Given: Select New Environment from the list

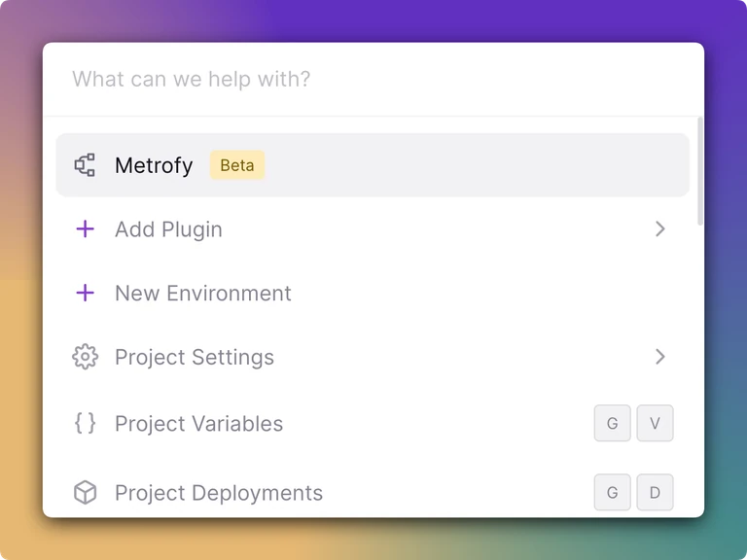Looking at the screenshot, I should [373, 293].
